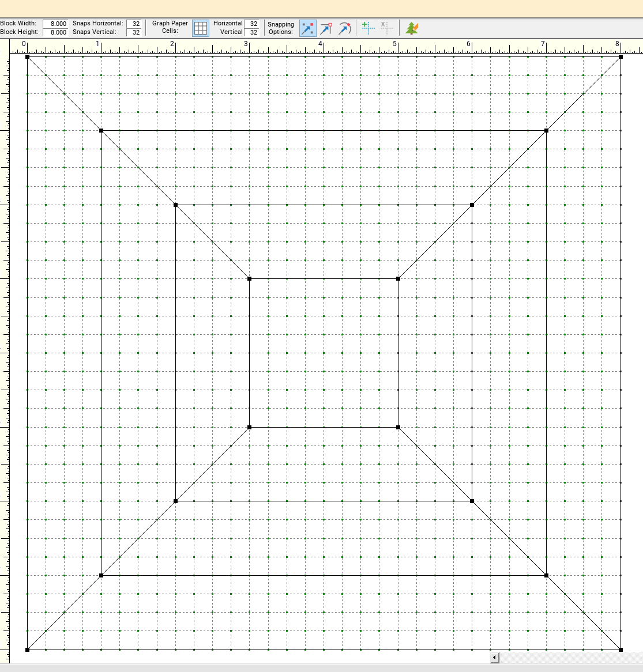Toggle snap to nodes (red square arrow) icon
This screenshot has height=672, width=643.
click(x=326, y=28)
